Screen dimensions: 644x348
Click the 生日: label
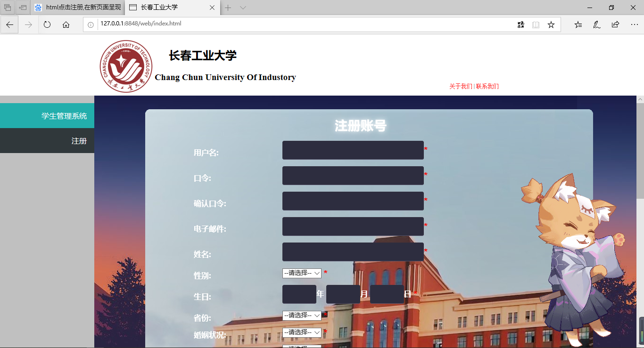click(202, 297)
